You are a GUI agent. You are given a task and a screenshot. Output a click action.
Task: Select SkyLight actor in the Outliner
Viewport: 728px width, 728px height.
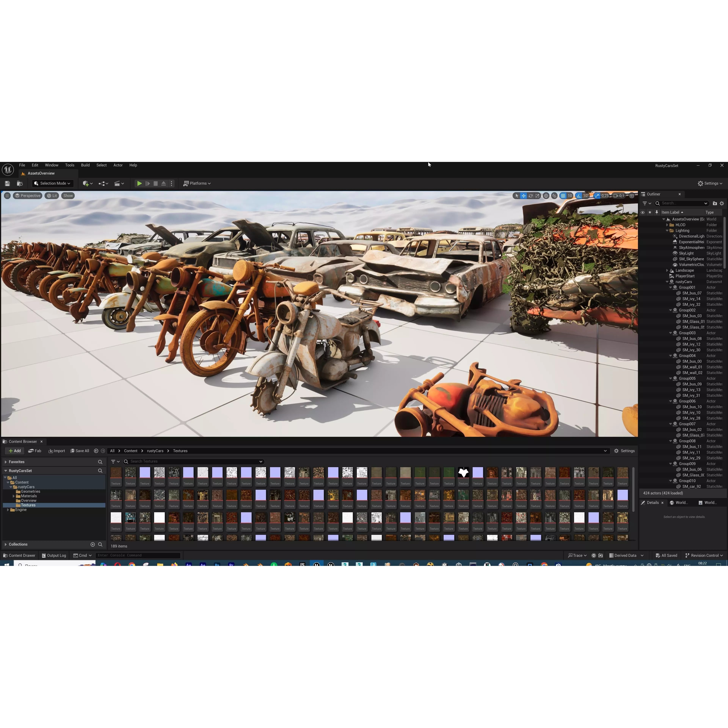pyautogui.click(x=686, y=254)
